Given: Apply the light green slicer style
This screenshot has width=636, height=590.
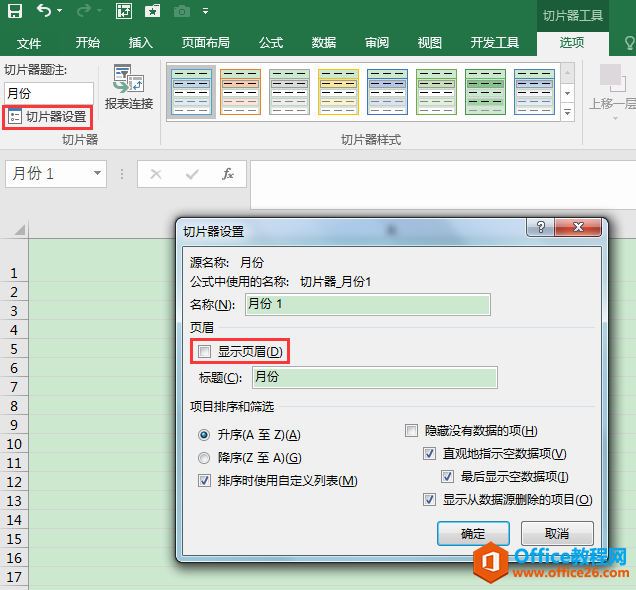Looking at the screenshot, I should 436,92.
